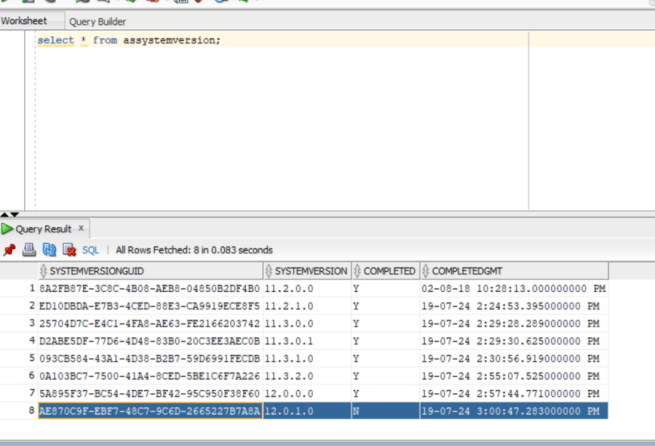Select GUID cell 25704D7C-E4C1-4FA8-AE63-FE2166203742
The width and height of the screenshot is (655, 446).
tap(150, 324)
